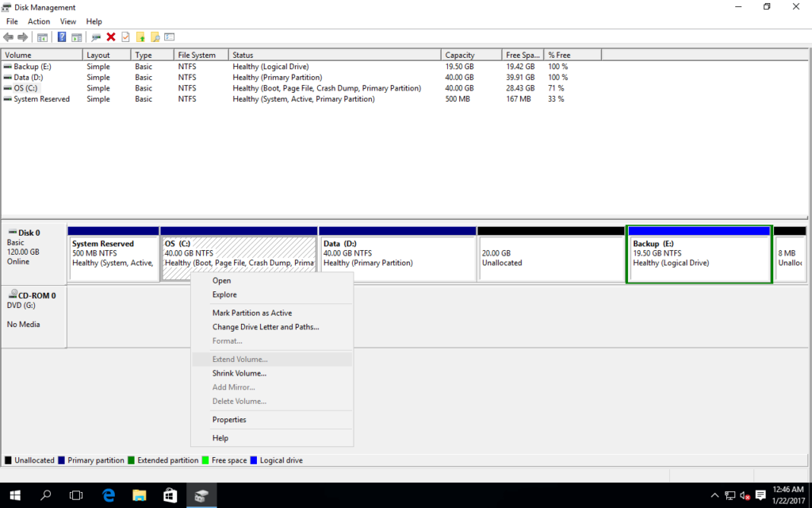Image resolution: width=812 pixels, height=508 pixels.
Task: Click the folder with magnifying glass toolbar icon
Action: point(155,37)
